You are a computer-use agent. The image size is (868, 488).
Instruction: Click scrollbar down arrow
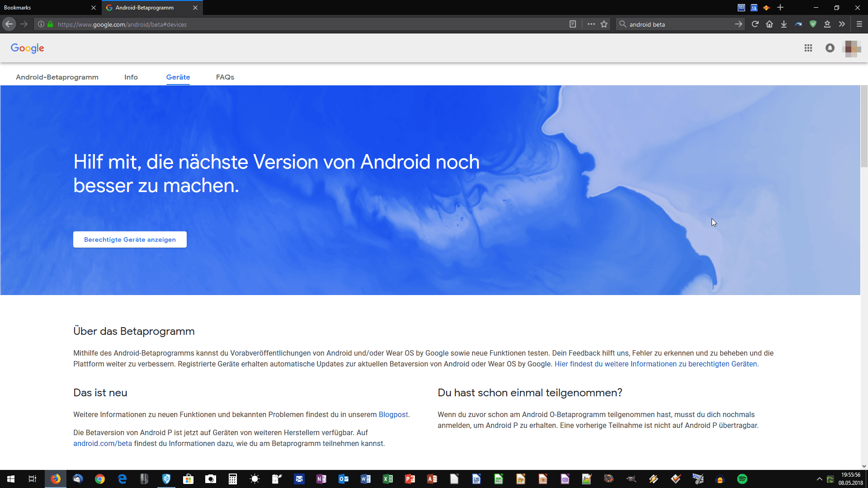tap(864, 466)
